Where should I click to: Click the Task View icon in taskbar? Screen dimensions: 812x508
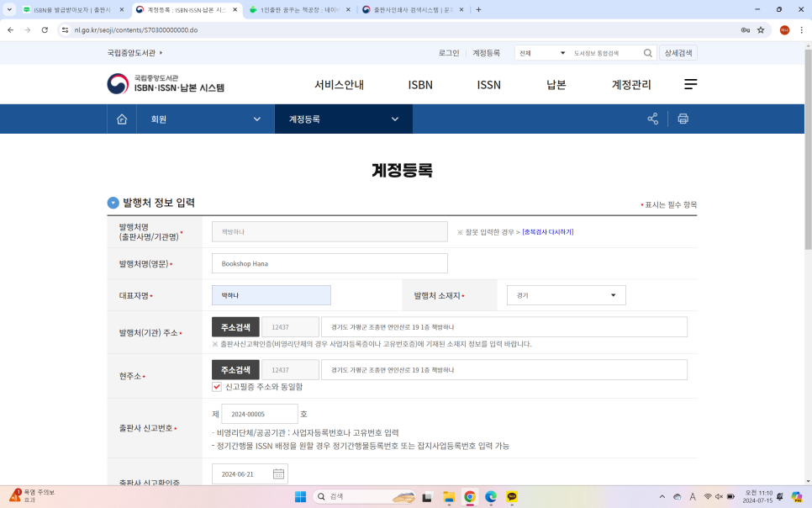point(427,496)
